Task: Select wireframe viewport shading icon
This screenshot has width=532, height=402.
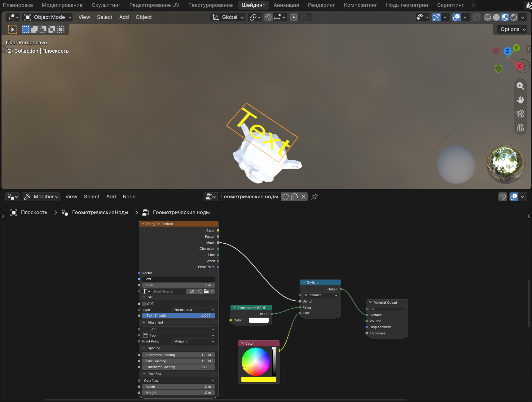Action: 488,17
